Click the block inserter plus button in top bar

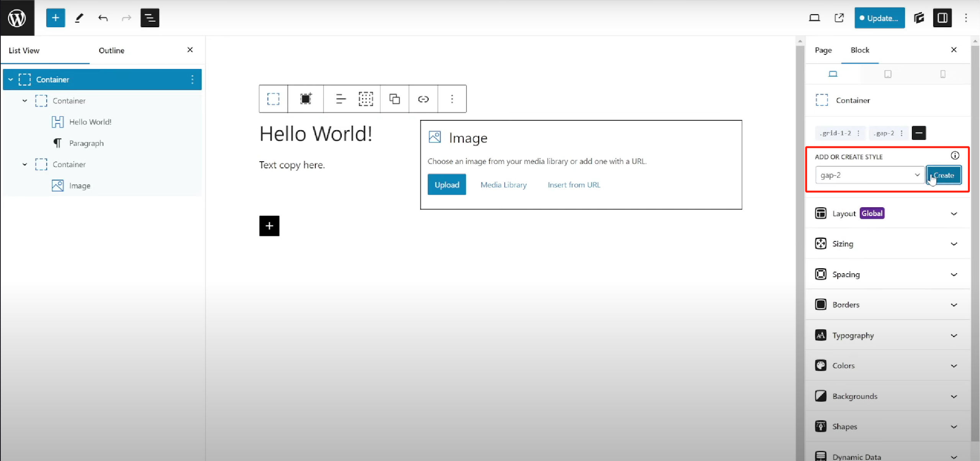[x=56, y=18]
